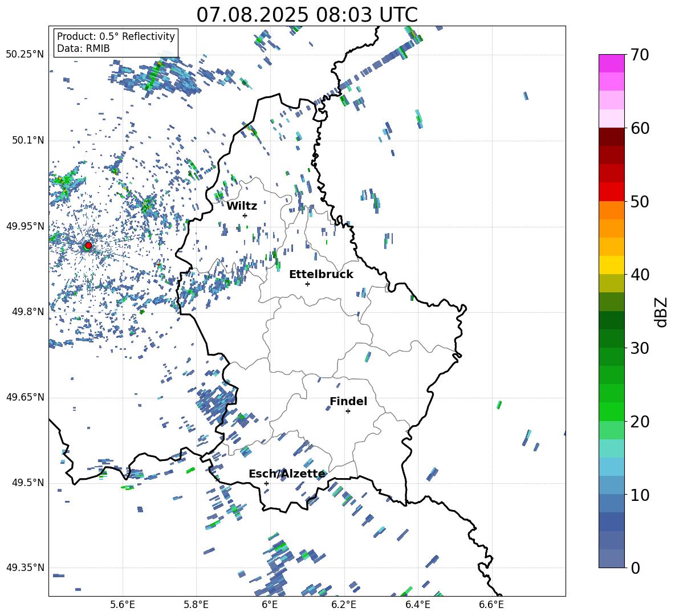The image size is (675, 616).
Task: Click the 0 tick on colorbar
Action: coord(636,568)
